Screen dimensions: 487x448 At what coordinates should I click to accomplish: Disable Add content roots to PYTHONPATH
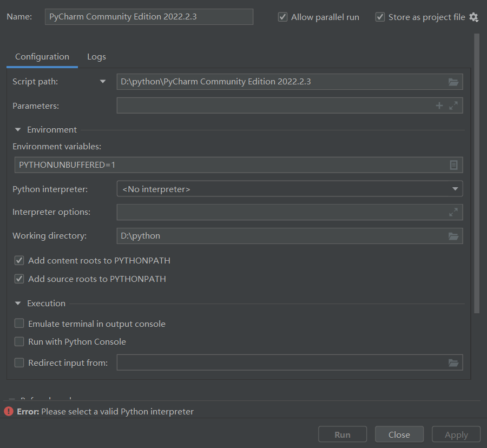[19, 260]
